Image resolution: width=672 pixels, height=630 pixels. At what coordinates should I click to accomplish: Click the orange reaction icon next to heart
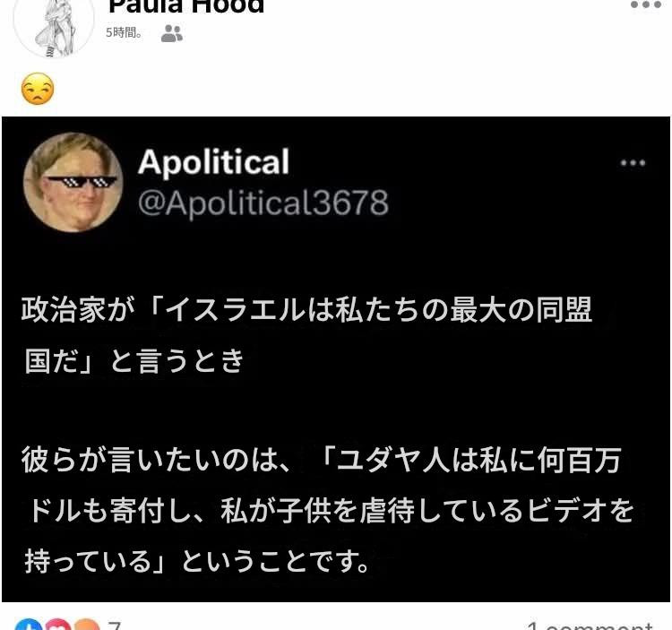pos(86,625)
